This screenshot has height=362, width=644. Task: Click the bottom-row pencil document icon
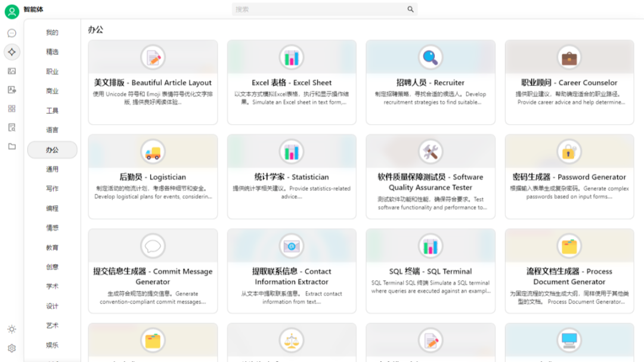click(431, 341)
